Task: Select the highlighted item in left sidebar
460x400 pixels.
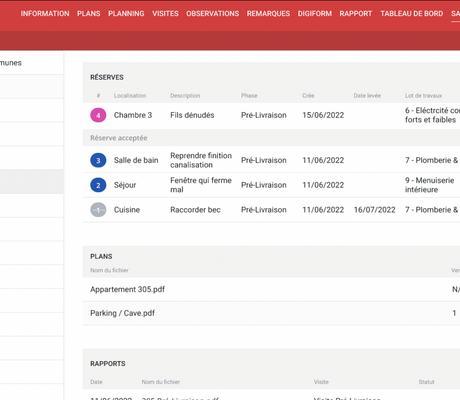Action: (31, 182)
